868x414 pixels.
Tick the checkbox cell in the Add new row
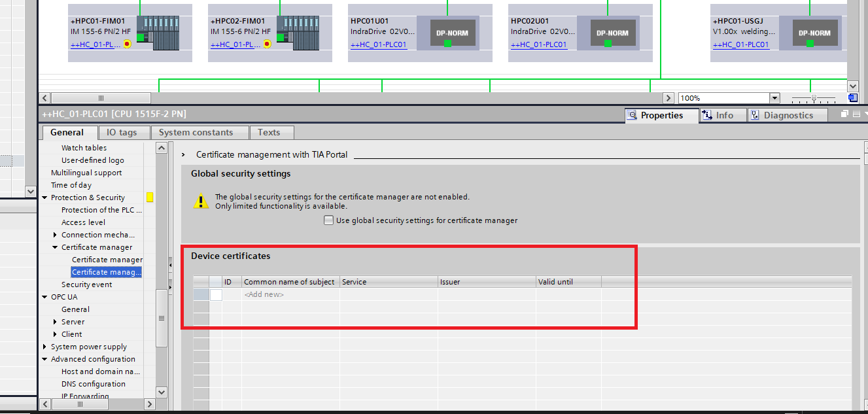pyautogui.click(x=216, y=295)
